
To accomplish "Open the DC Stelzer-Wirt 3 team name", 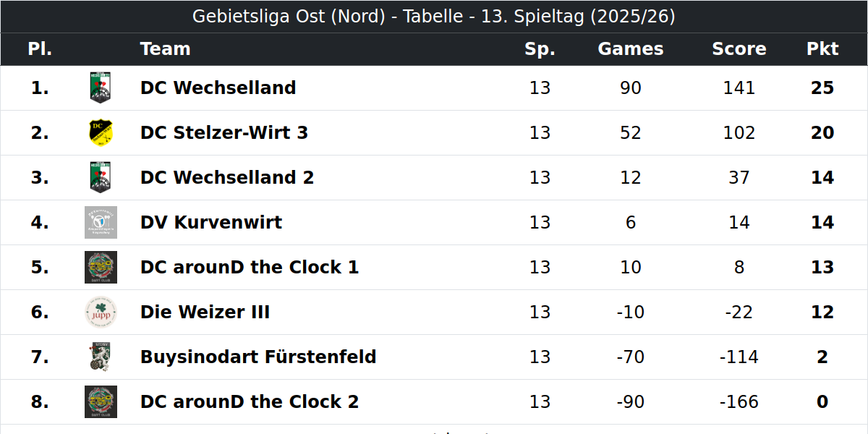I will (224, 132).
